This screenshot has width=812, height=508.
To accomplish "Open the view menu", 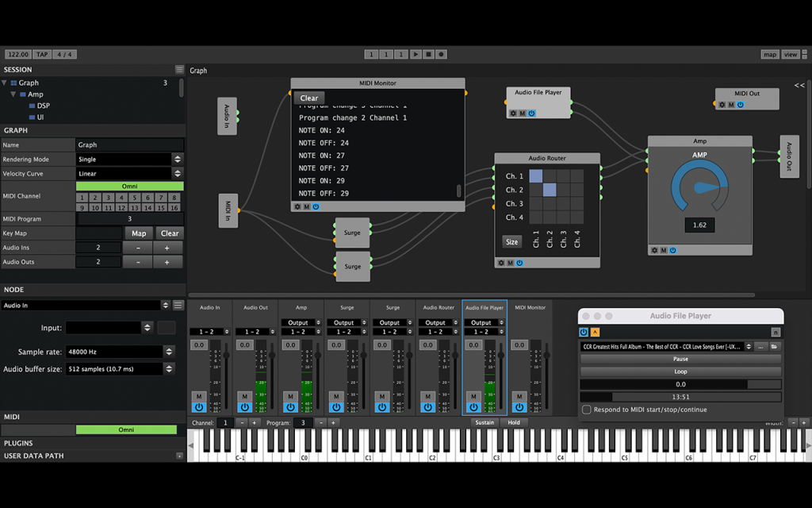I will [791, 55].
